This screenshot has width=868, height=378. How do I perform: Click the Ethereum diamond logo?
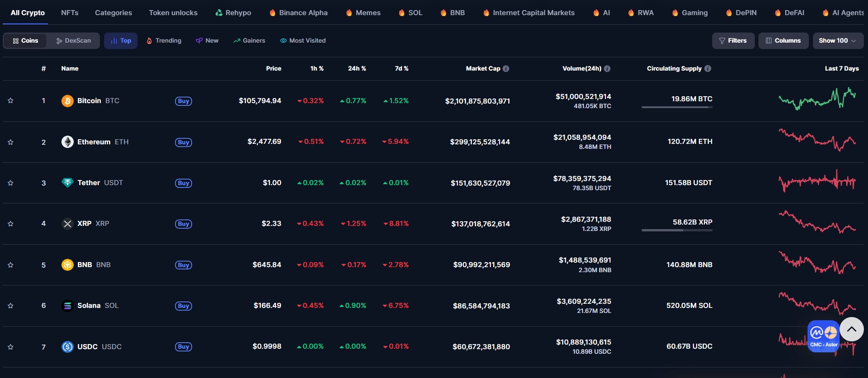point(67,142)
